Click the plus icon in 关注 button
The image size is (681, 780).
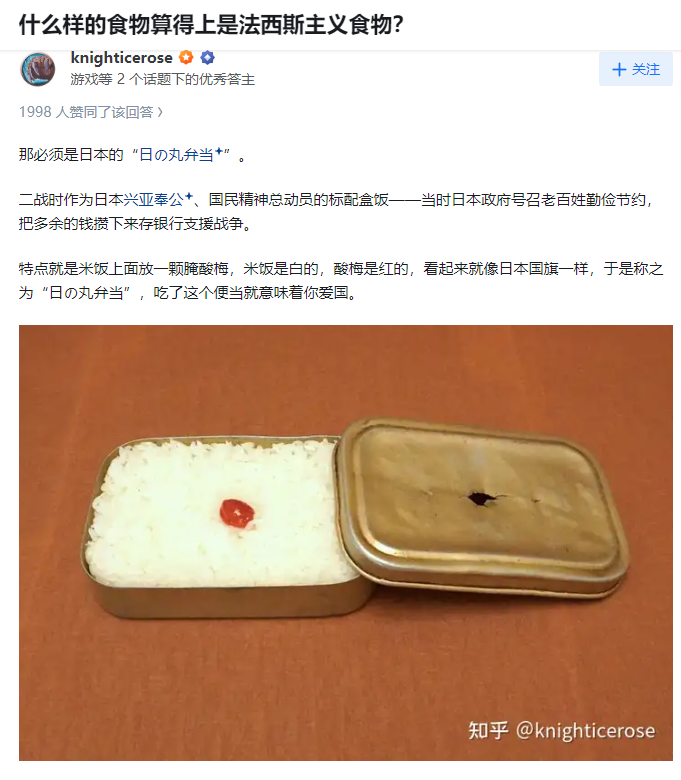click(x=619, y=69)
